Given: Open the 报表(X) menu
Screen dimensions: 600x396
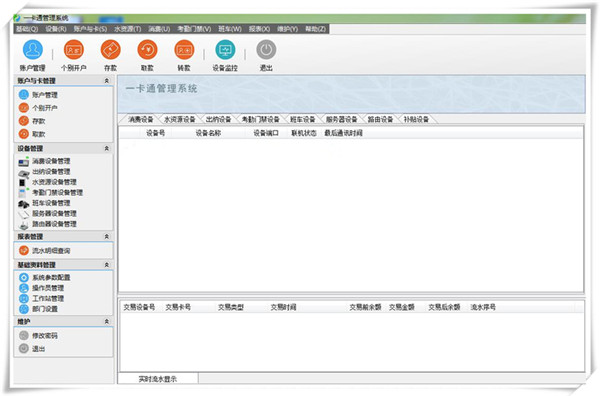Looking at the screenshot, I should [x=259, y=29].
